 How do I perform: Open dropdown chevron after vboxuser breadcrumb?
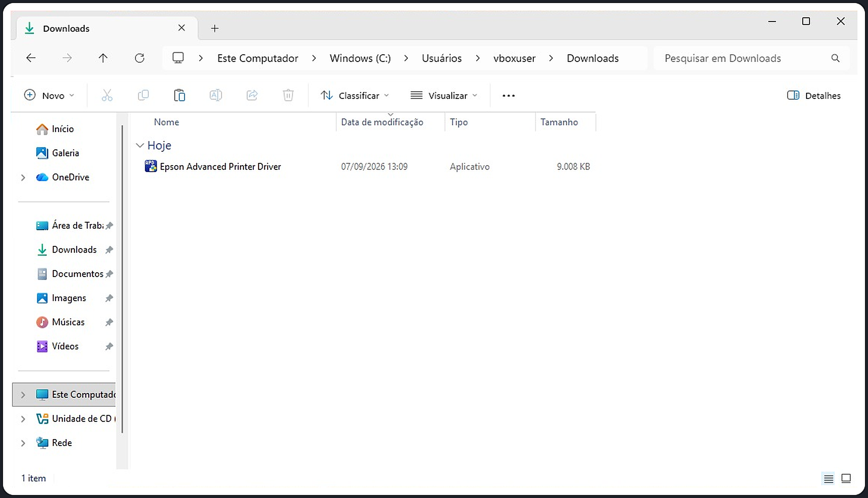click(551, 58)
